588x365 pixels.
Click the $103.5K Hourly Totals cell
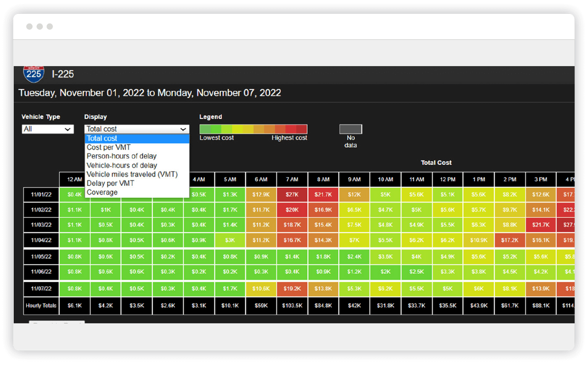click(292, 306)
